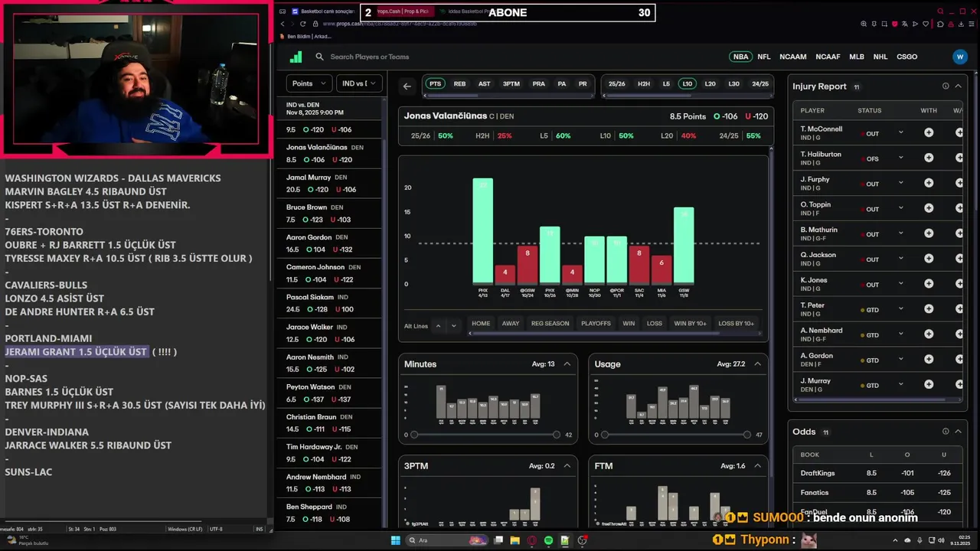Switch to the AST stat tab

[x=484, y=84]
